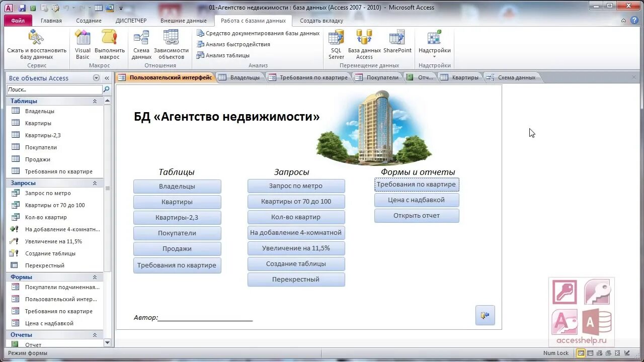Switch to Квартиры document tab

tap(460, 77)
